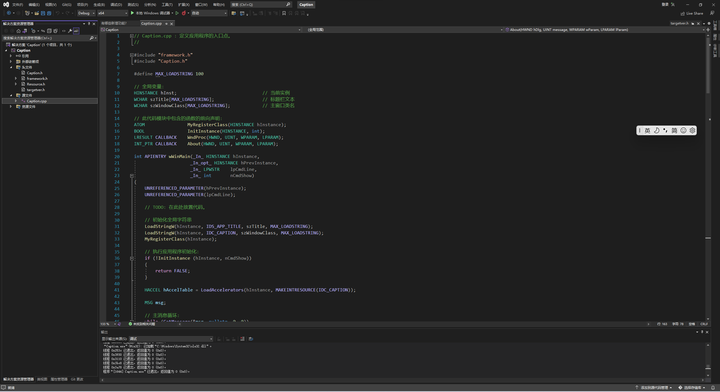Click the Undo arrow in toolbar

point(57,13)
